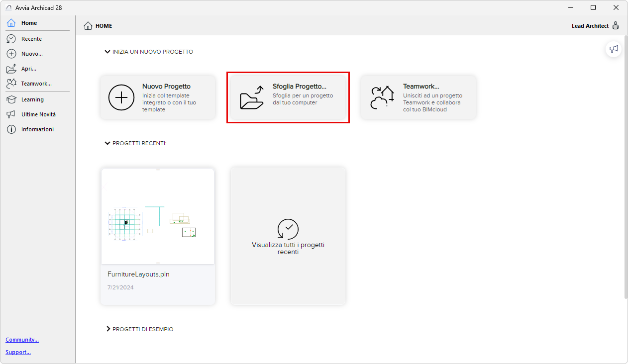
Task: Click the Lead Architect user icon
Action: point(616,26)
